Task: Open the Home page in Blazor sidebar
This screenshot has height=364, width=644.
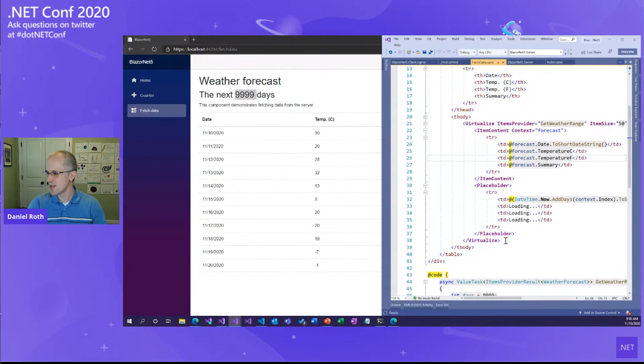Action: click(157, 80)
